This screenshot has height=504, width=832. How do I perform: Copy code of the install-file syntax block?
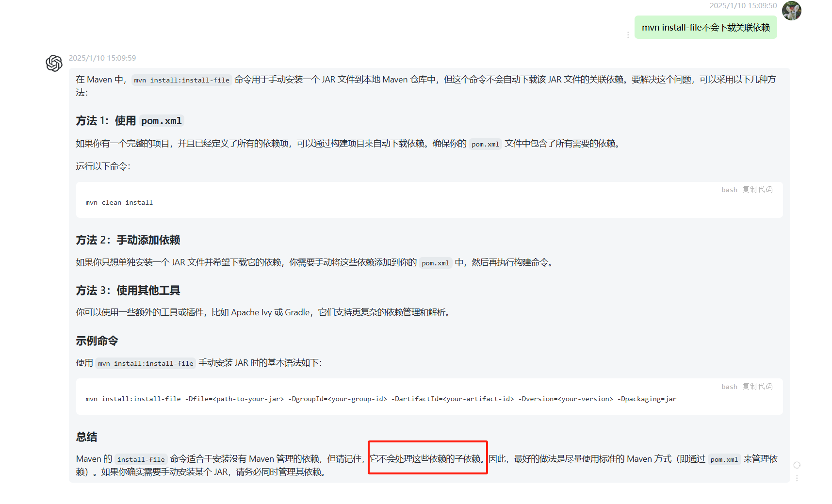[757, 387]
